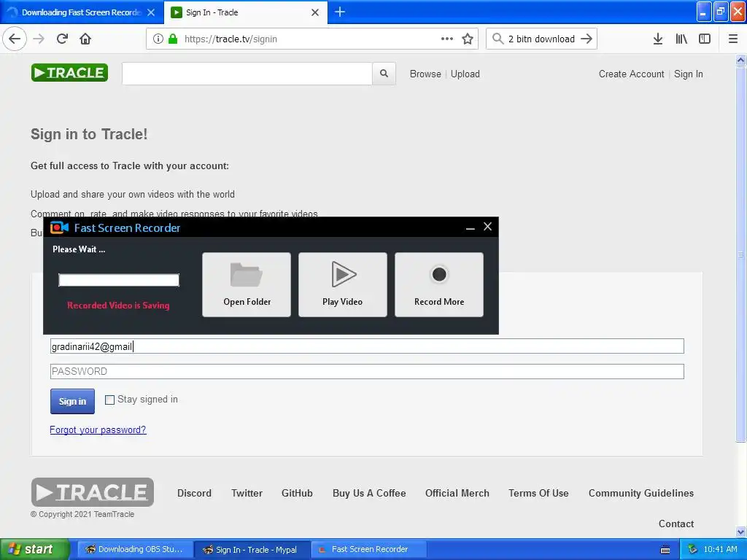
Task: Click the Tracle search magnifier button
Action: coord(384,74)
